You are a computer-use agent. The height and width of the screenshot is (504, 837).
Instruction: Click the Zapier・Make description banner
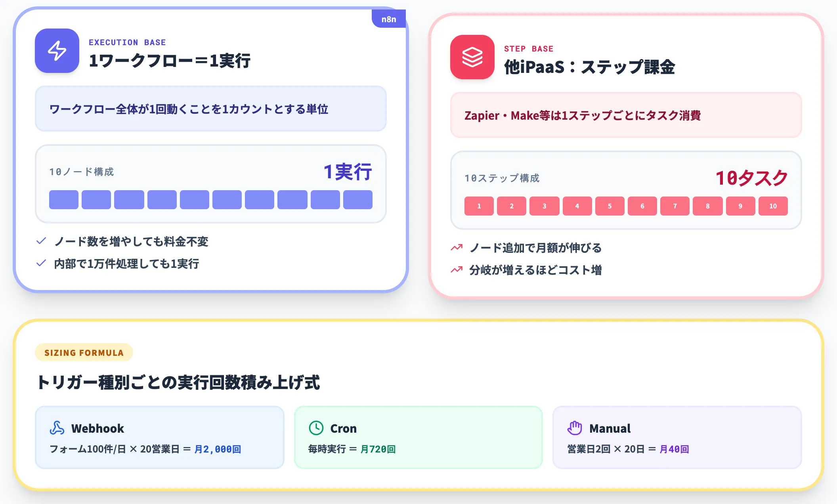click(x=626, y=115)
